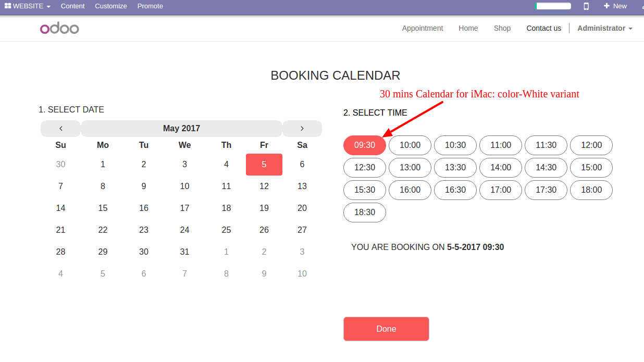This screenshot has width=644, height=362.
Task: Pick May 12 on the calendar
Action: [x=264, y=186]
